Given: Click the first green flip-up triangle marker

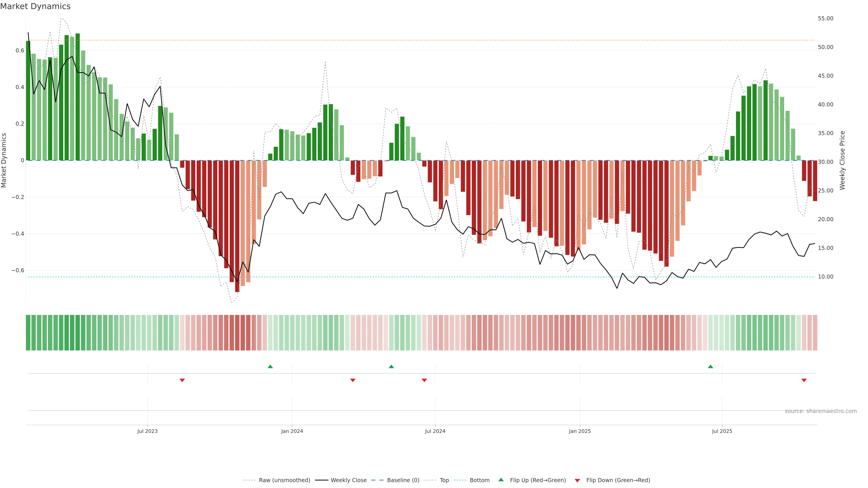Looking at the screenshot, I should pos(270,366).
